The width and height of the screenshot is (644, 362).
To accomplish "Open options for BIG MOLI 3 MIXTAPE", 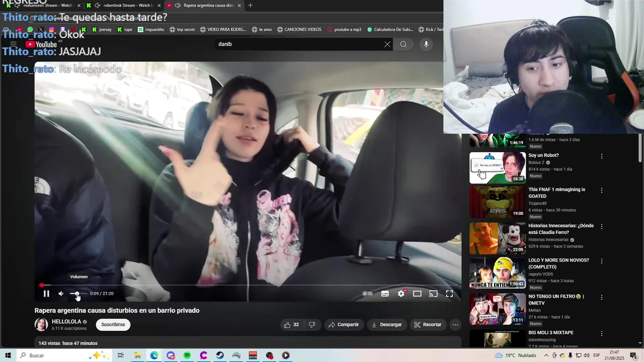I will click(x=602, y=333).
